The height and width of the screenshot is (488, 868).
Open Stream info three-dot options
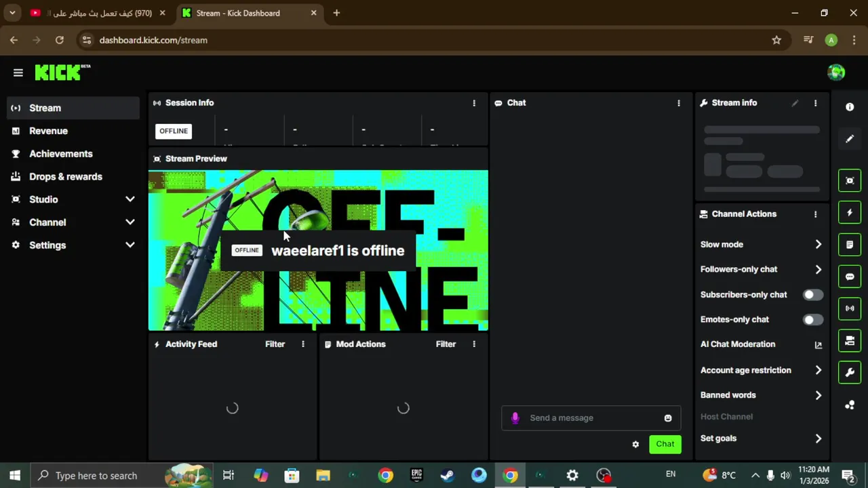816,103
